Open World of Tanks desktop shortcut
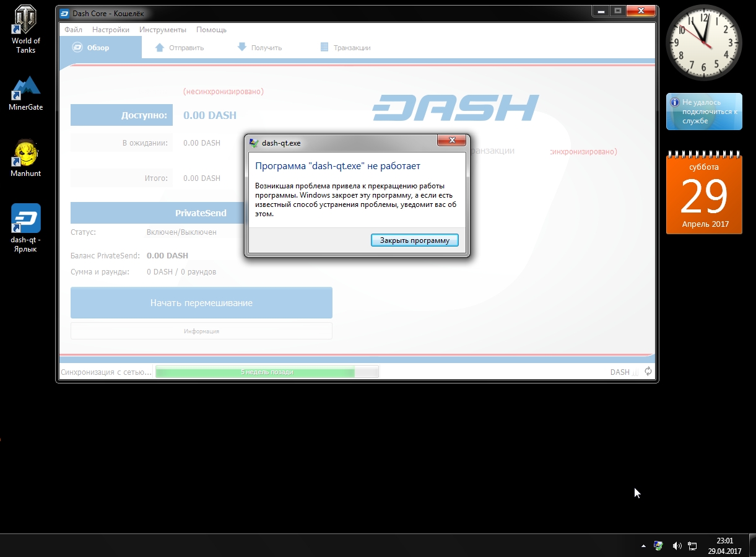The width and height of the screenshot is (756, 557). tap(25, 29)
